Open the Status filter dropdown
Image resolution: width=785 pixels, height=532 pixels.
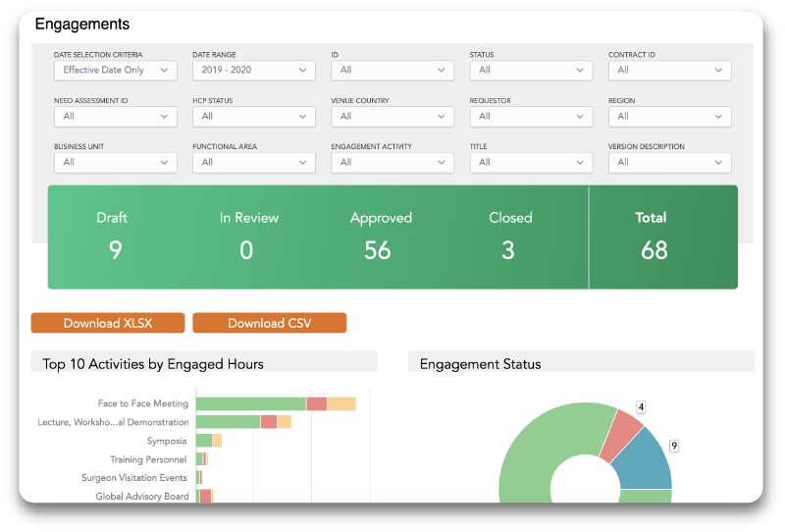click(531, 71)
